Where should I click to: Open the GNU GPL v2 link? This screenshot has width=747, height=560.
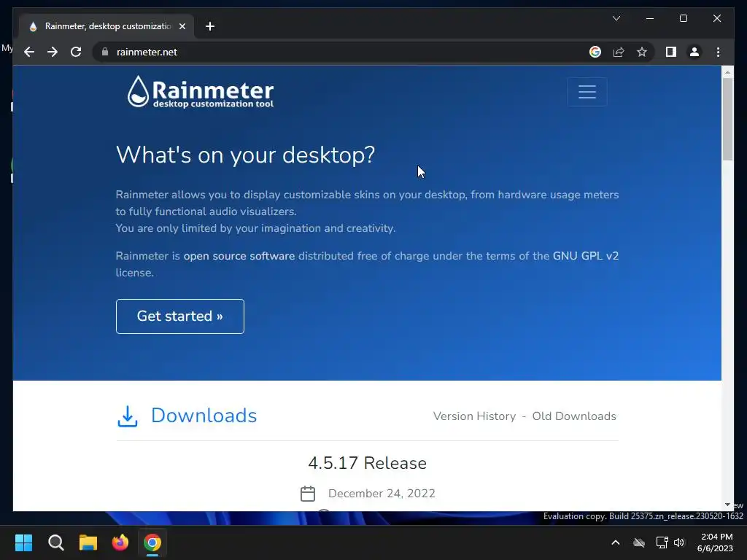tap(586, 256)
